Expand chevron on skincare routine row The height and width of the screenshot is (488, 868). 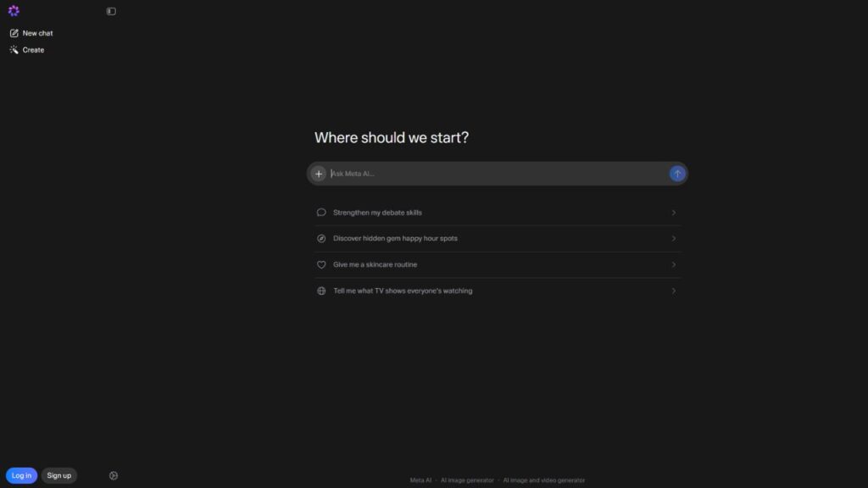click(x=674, y=264)
